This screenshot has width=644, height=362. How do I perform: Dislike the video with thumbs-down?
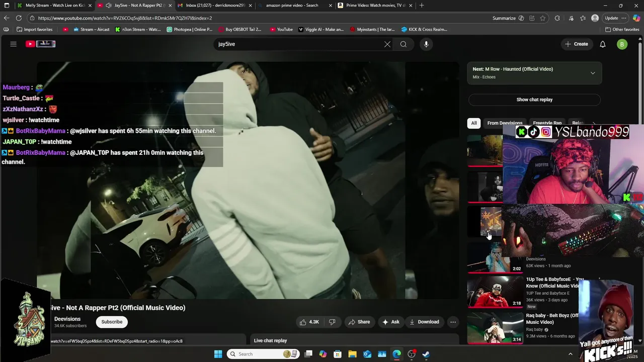[x=332, y=322]
